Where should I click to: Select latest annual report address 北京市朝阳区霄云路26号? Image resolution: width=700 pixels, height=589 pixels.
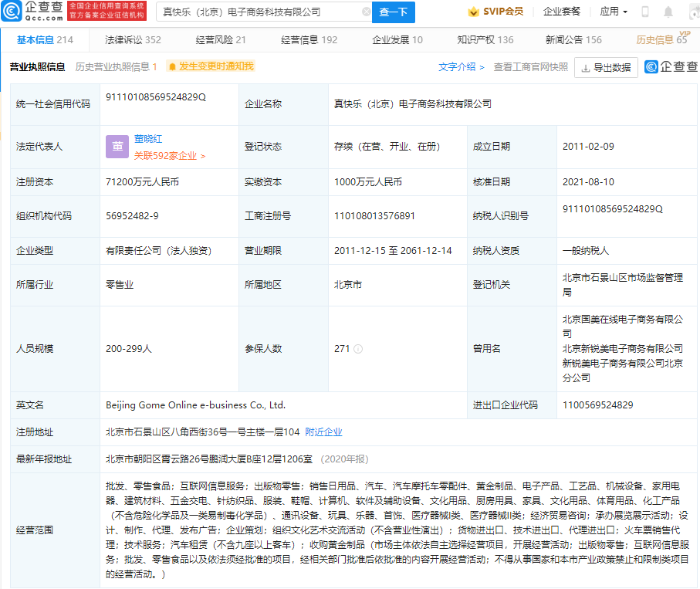[x=209, y=459]
